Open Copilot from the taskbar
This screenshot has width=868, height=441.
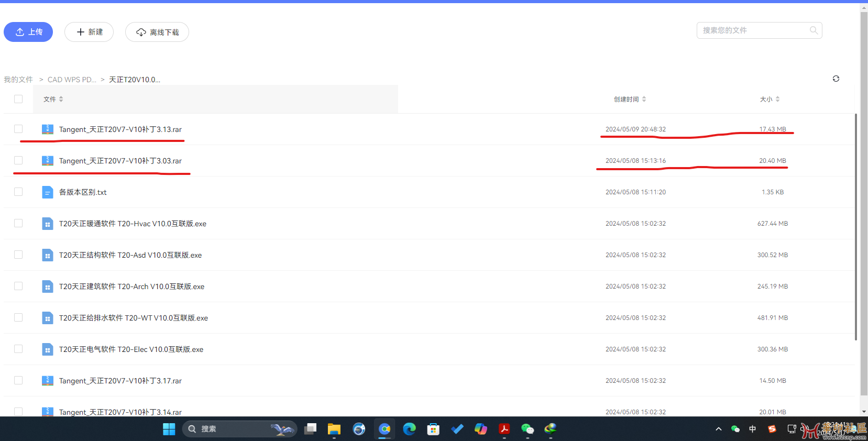481,429
